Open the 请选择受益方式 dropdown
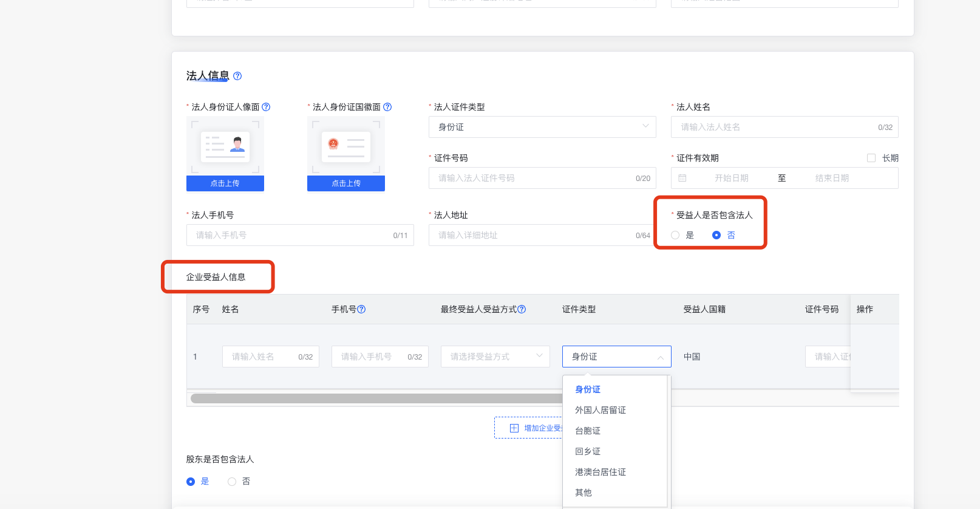Viewport: 980px width, 509px height. pyautogui.click(x=495, y=357)
